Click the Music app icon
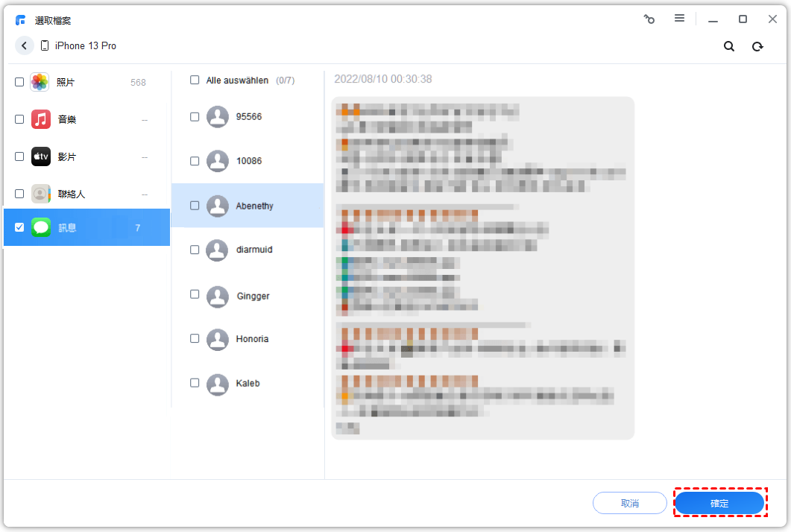 click(x=40, y=119)
